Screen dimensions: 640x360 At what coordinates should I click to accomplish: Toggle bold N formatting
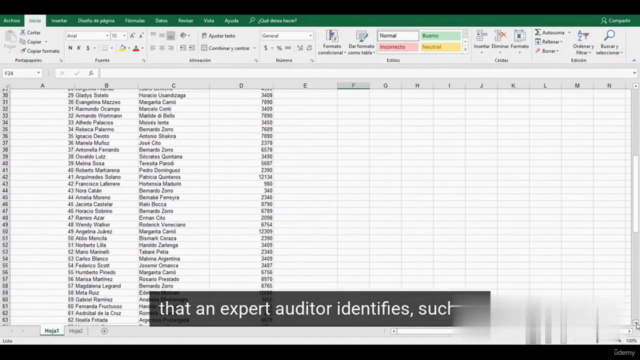[x=70, y=48]
